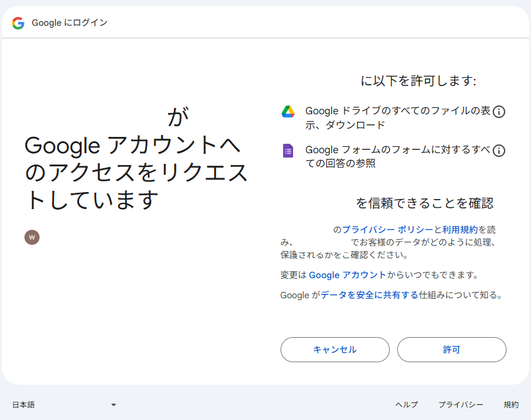This screenshot has width=531, height=420.
Task: Follow the Google アカウント link
Action: [x=347, y=275]
